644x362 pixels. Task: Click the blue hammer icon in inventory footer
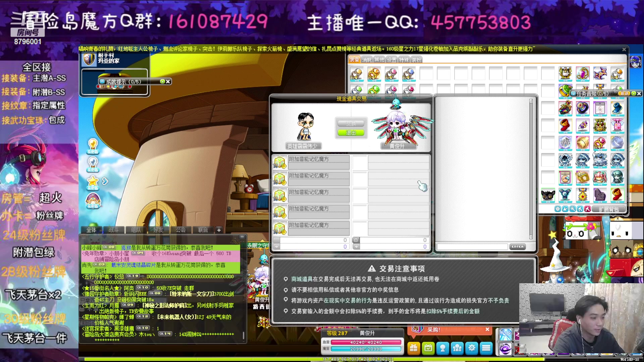coord(580,209)
